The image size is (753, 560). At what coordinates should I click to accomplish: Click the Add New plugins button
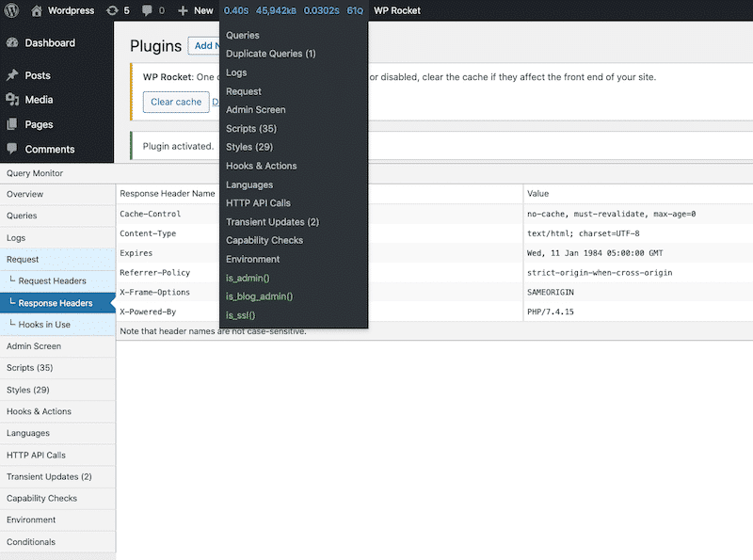(x=211, y=45)
